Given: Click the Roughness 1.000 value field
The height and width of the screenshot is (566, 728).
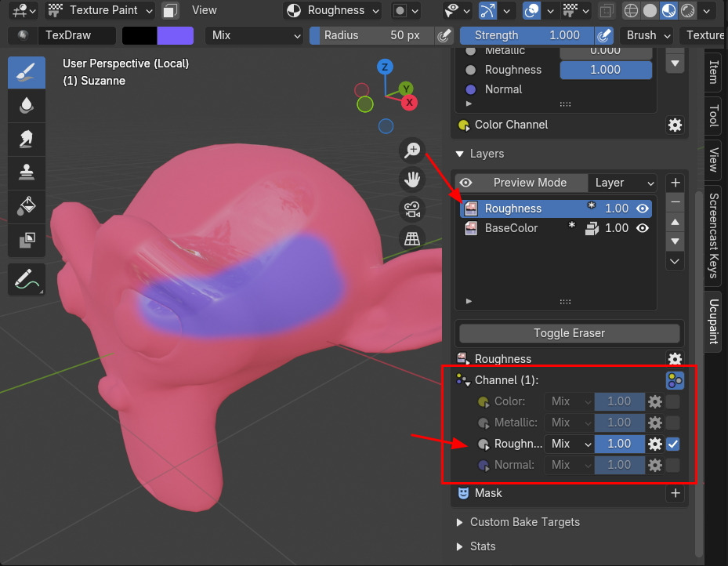Looking at the screenshot, I should (606, 70).
